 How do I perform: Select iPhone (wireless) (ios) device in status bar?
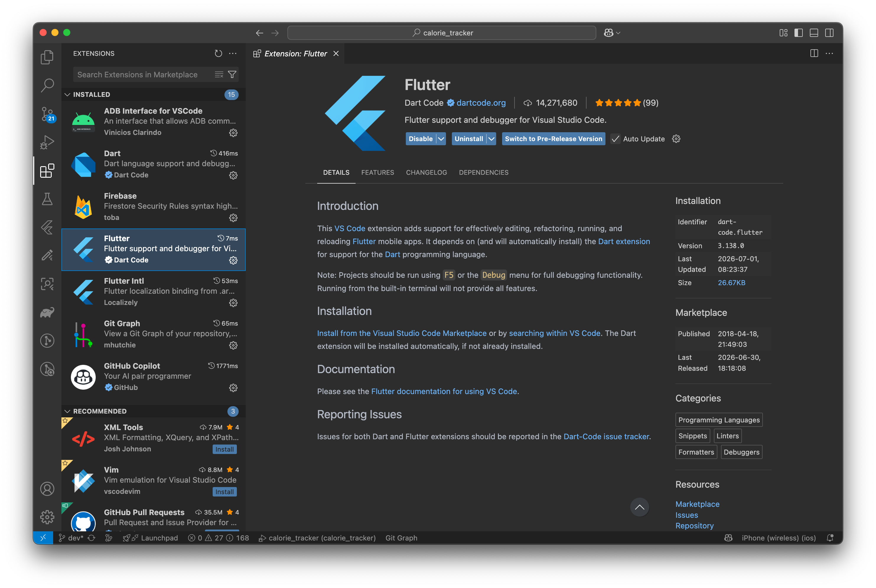[x=779, y=538]
